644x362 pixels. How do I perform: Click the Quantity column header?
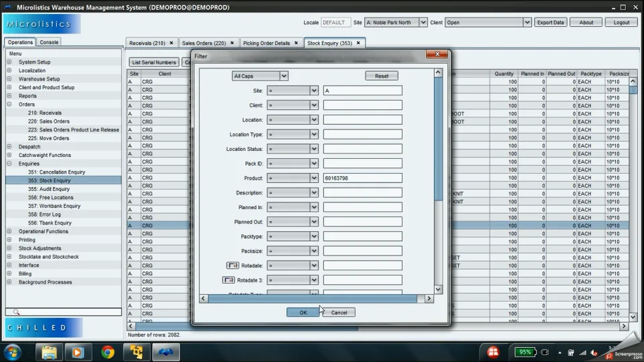point(504,74)
